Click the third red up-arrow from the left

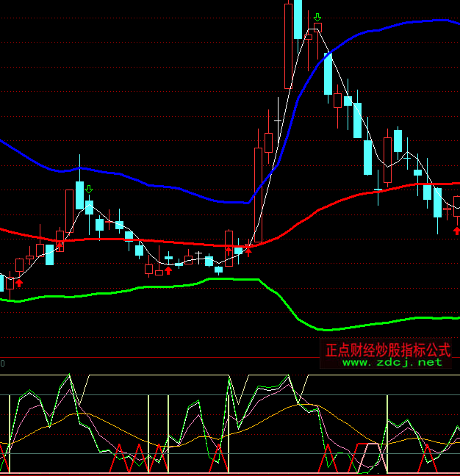coord(228,251)
